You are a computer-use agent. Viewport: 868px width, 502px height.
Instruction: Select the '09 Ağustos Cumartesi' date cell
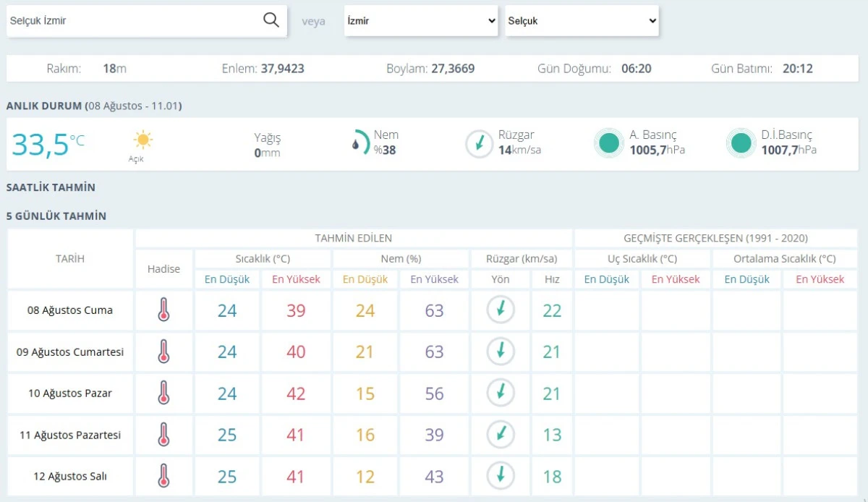pos(70,352)
